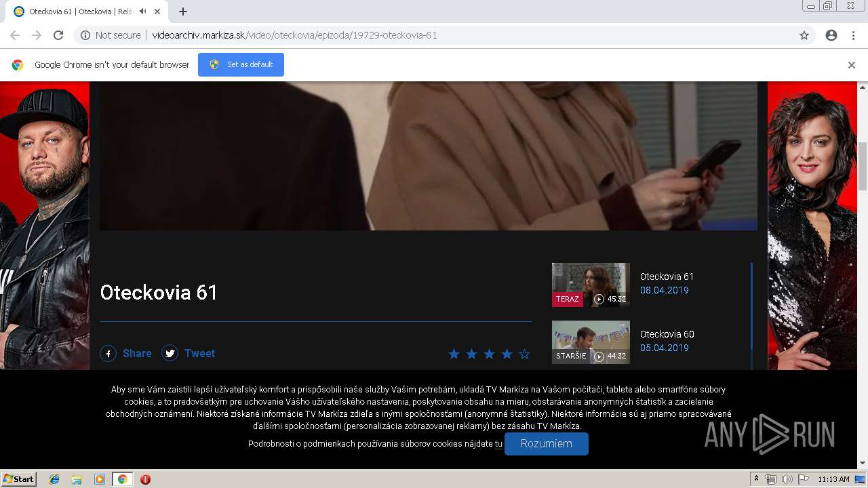
Task: Open the cookie details 'tu' link
Action: click(498, 444)
